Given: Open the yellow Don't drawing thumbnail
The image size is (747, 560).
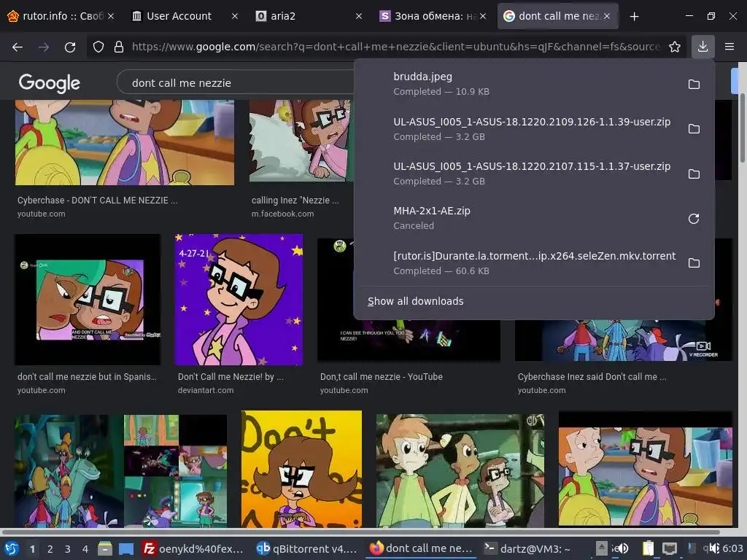Looking at the screenshot, I should pos(301,469).
